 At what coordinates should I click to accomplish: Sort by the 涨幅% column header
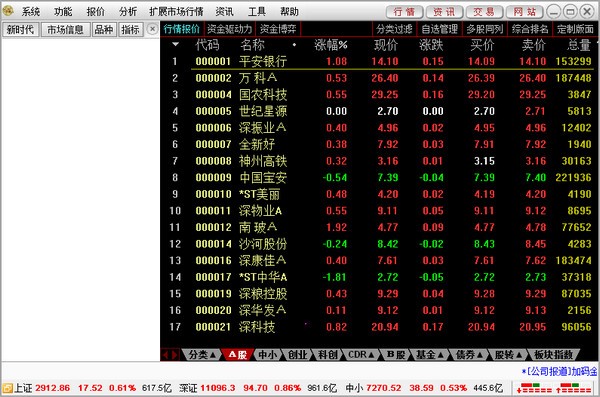(331, 45)
